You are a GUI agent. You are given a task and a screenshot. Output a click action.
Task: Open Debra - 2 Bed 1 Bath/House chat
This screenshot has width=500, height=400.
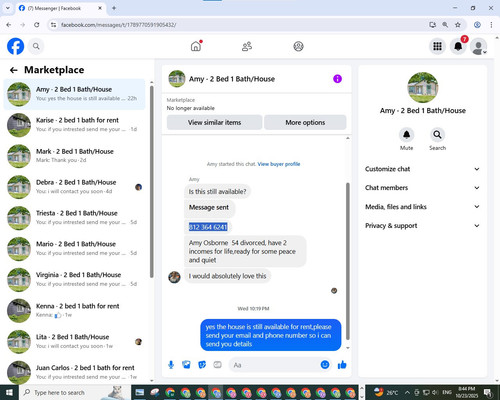click(74, 187)
